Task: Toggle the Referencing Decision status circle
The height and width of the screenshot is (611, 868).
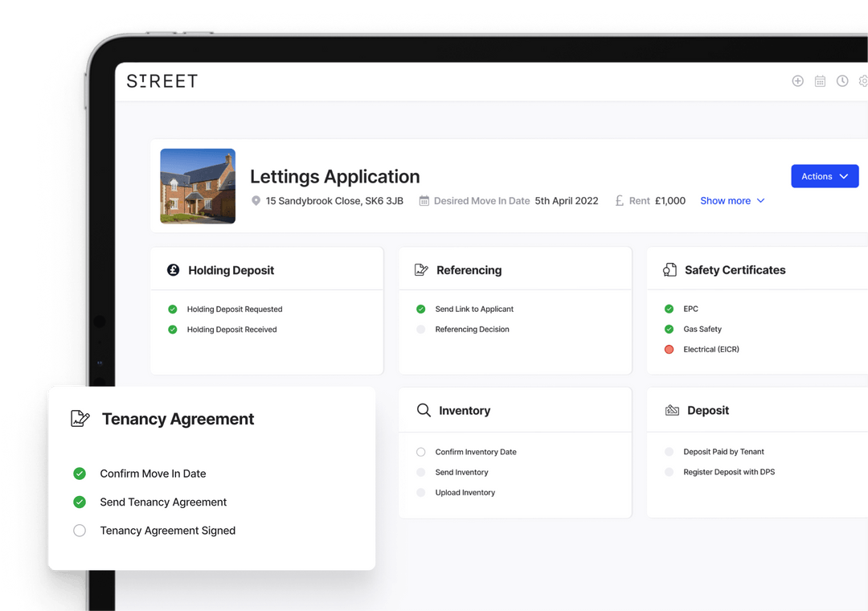Action: click(420, 329)
